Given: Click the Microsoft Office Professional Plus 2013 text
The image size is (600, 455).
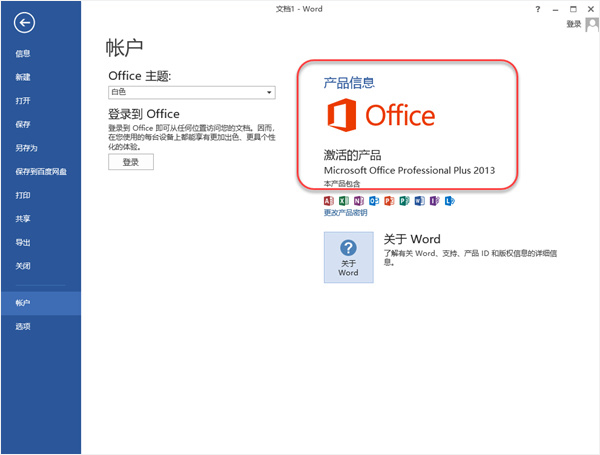Looking at the screenshot, I should (x=409, y=170).
